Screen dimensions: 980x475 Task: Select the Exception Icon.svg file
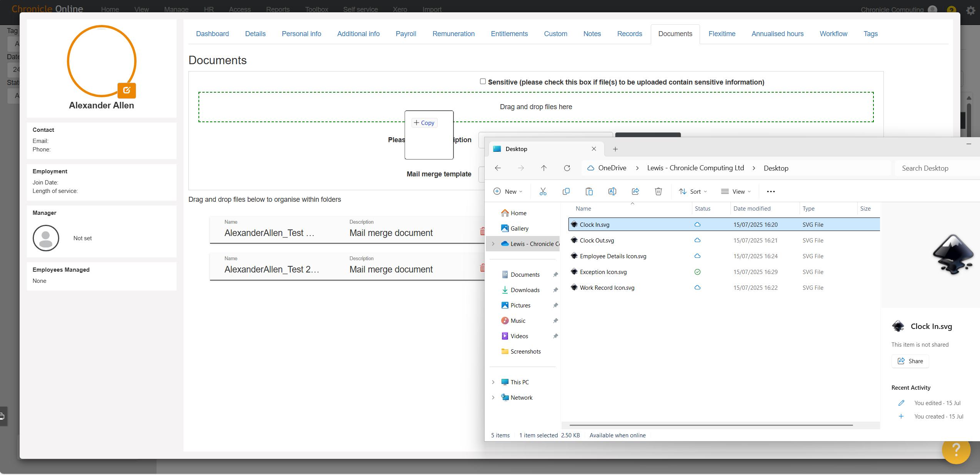[603, 272]
